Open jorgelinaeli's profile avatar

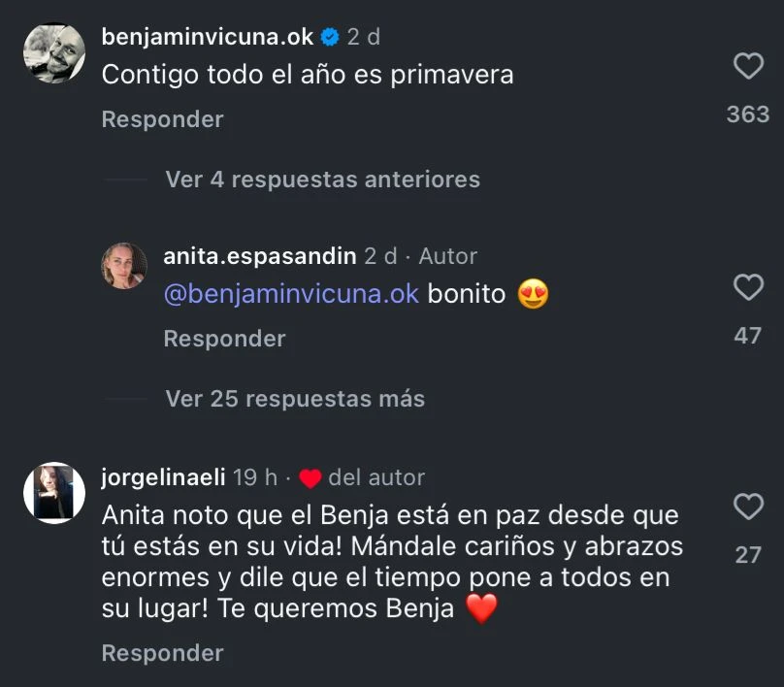(54, 493)
